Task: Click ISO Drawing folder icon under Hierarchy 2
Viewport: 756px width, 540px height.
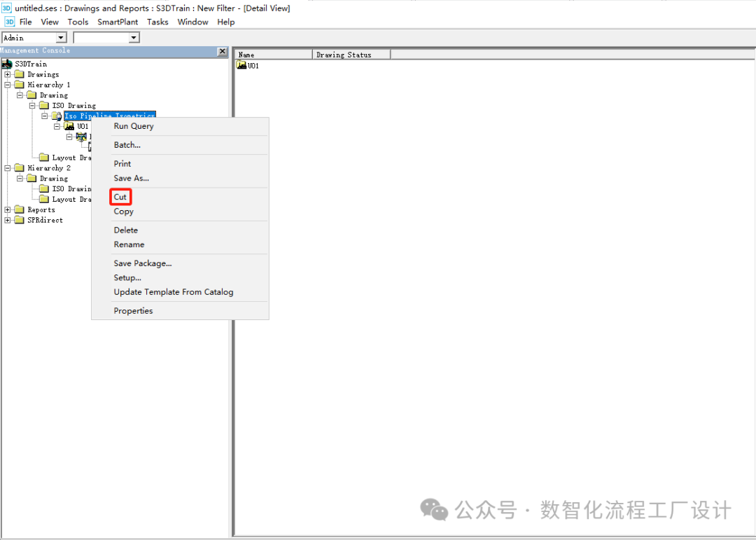Action: tap(44, 188)
